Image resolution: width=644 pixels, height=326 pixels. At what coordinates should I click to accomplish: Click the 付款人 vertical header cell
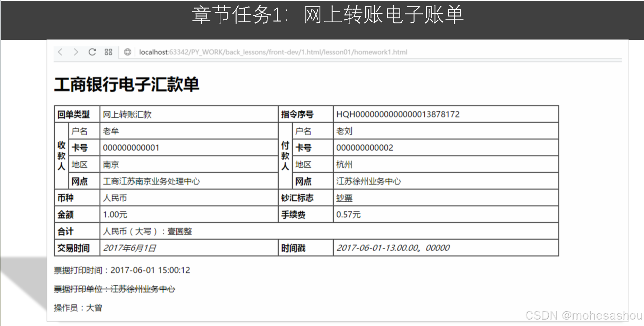click(x=285, y=156)
